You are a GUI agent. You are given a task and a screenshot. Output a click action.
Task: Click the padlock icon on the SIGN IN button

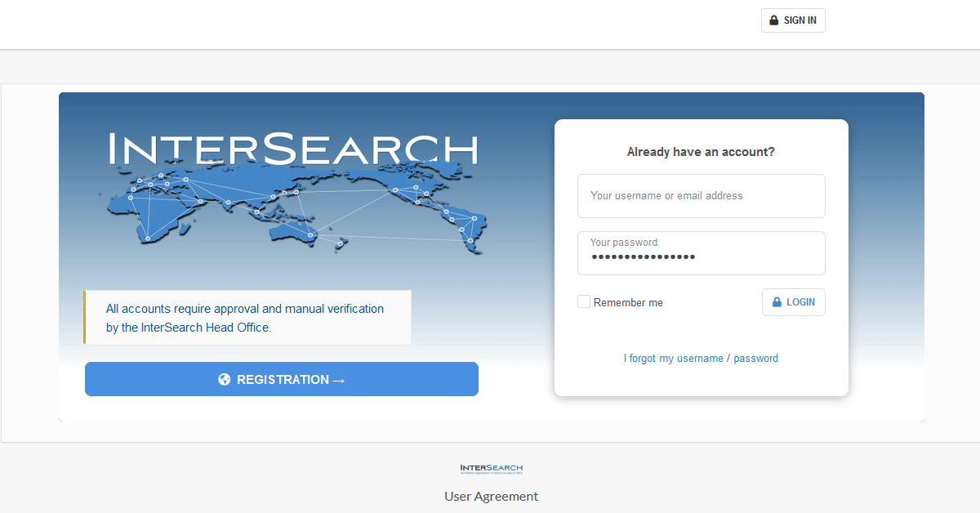coord(773,20)
